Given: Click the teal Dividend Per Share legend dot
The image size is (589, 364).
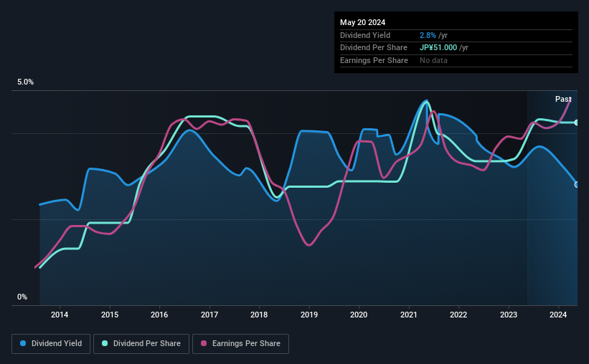Looking at the screenshot, I should [105, 343].
